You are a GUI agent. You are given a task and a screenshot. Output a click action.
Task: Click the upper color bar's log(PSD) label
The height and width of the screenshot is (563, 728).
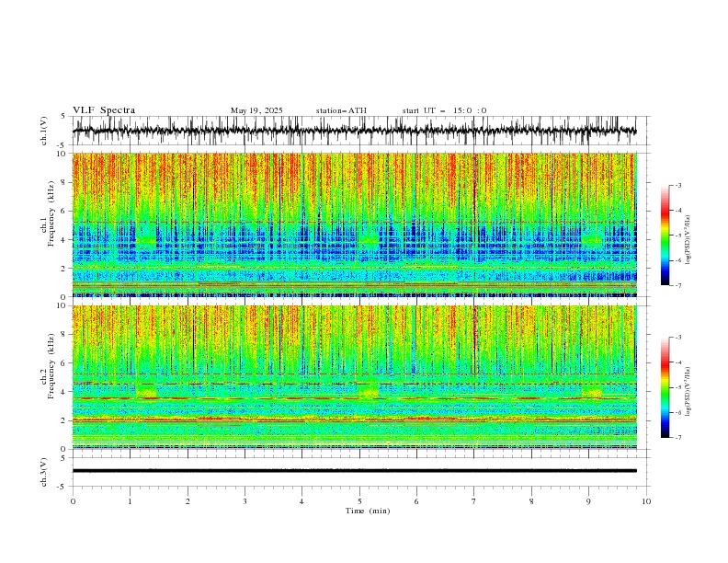tap(688, 240)
